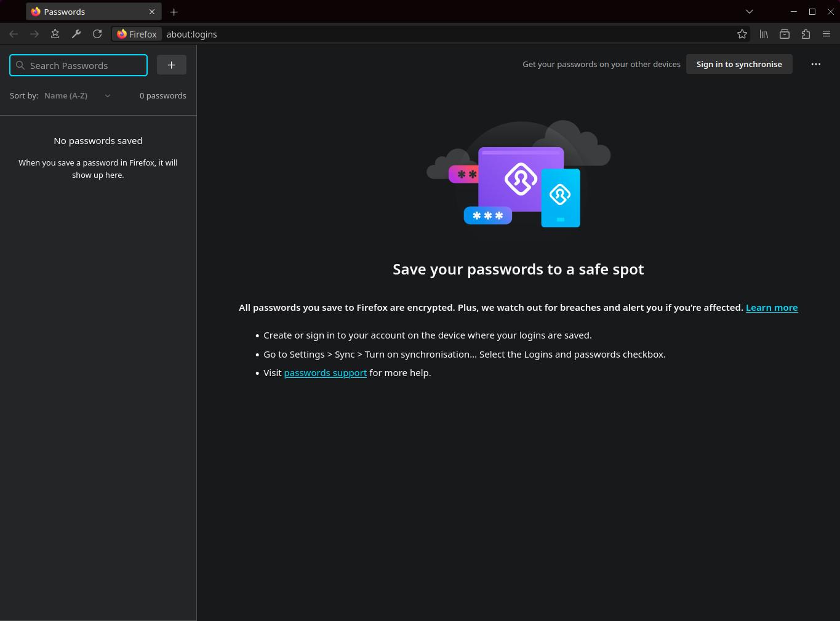Open the Extensions puzzle icon

click(806, 34)
